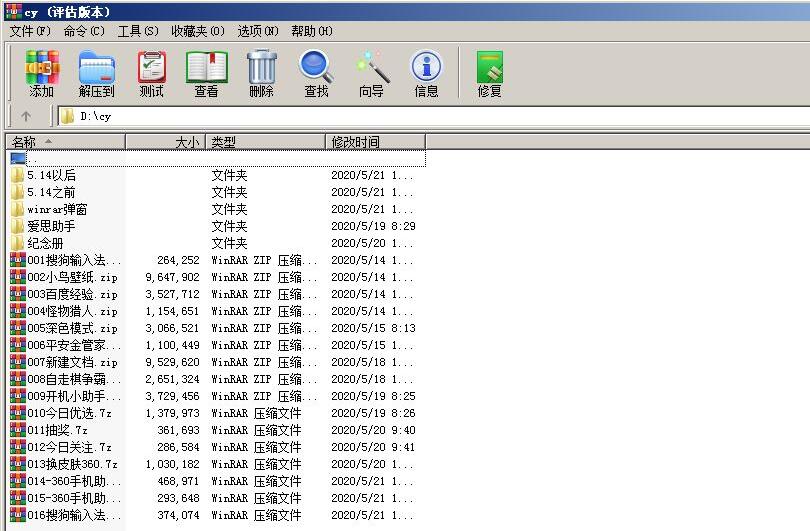Viewport: 810px width, 531px height.
Task: Open the Favorites (收藏夹) menu
Action: point(198,31)
